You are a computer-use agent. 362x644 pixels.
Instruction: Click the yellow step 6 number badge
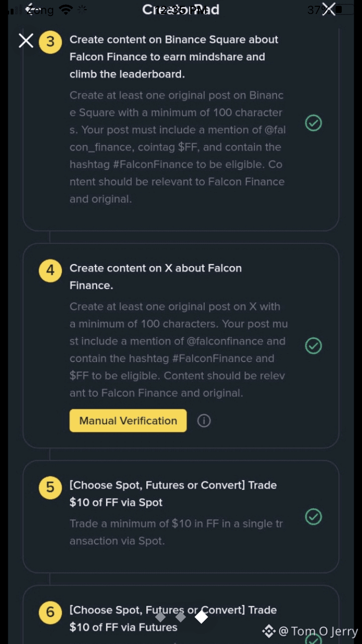coord(50,612)
